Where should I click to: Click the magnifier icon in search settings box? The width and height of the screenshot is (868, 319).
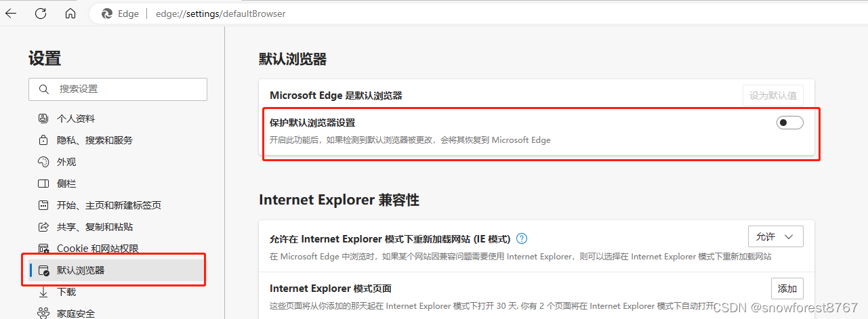tap(44, 89)
